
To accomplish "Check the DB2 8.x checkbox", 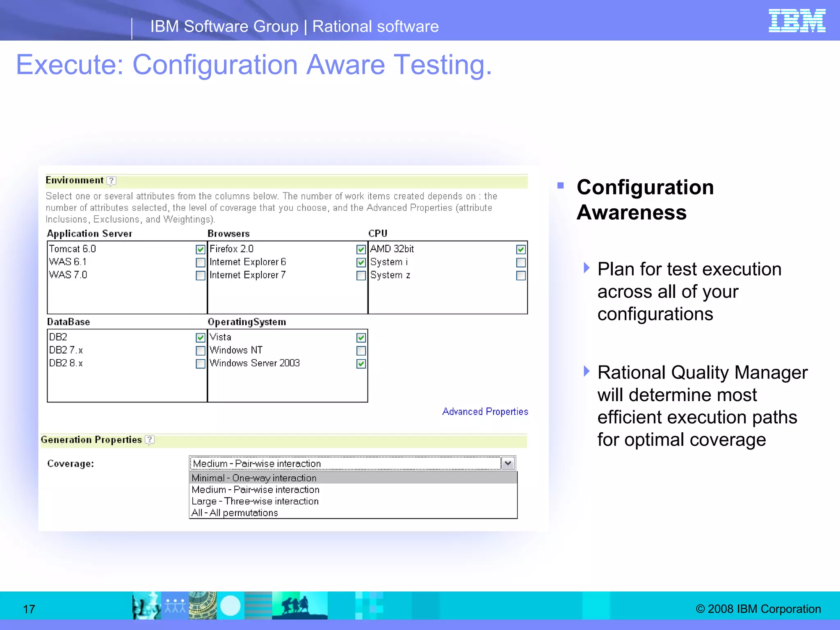I will tap(201, 364).
